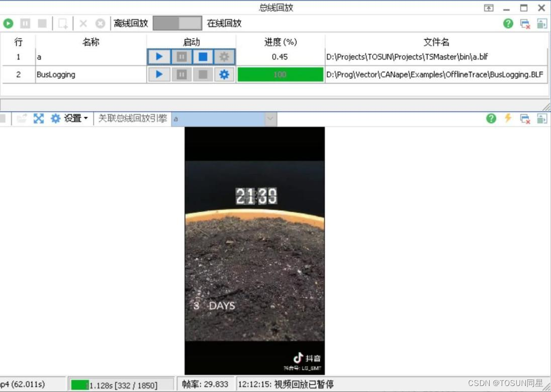Click the mp4 (62.011s) status entry

point(23,384)
